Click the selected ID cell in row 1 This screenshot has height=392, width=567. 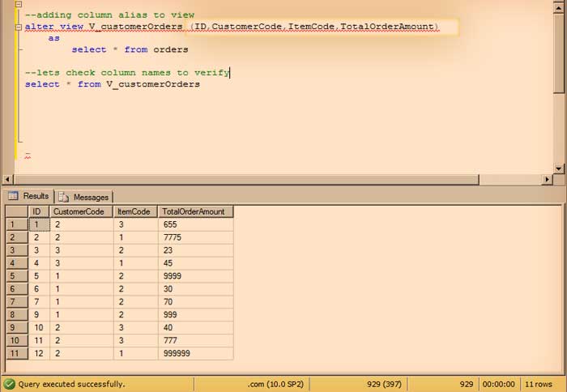point(39,224)
